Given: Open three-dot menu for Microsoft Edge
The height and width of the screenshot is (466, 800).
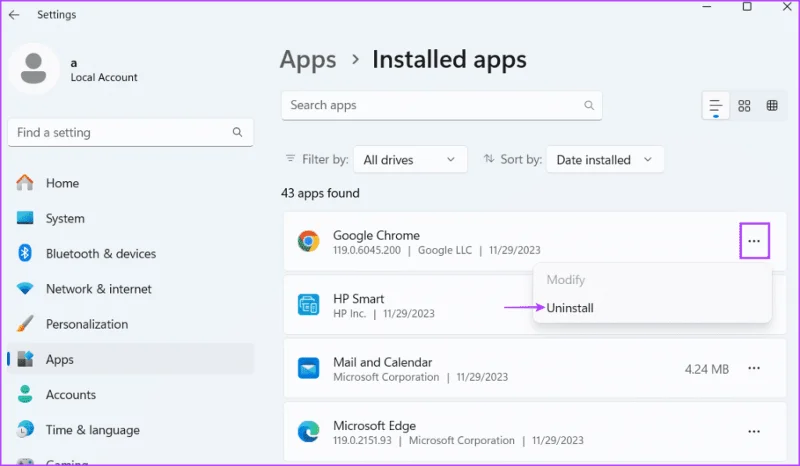Looking at the screenshot, I should (x=754, y=431).
